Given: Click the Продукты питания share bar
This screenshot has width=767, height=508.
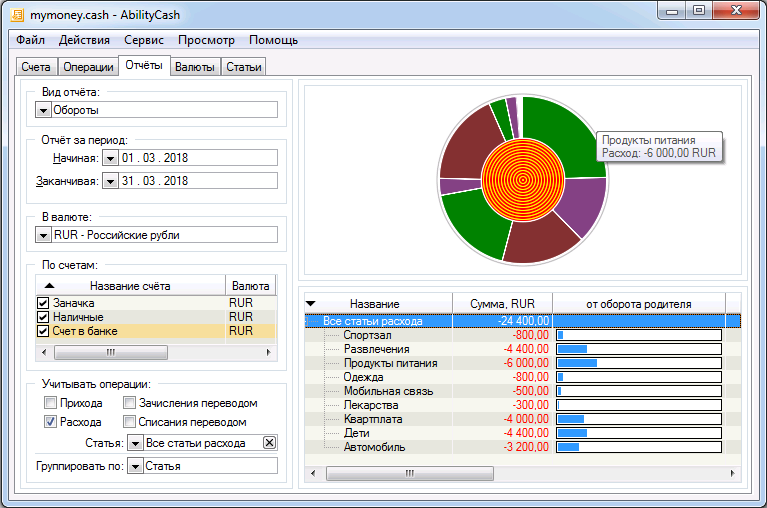Looking at the screenshot, I should click(x=639, y=363).
